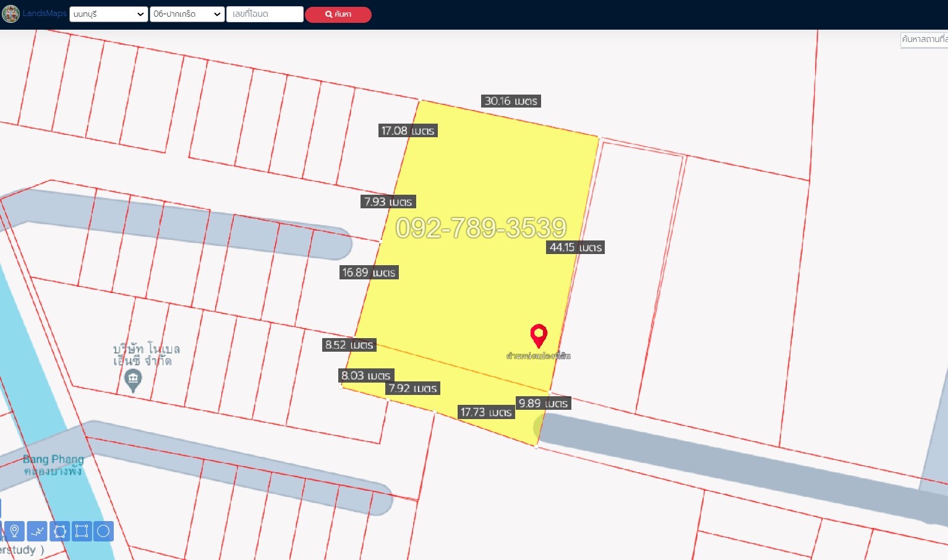Image resolution: width=948 pixels, height=560 pixels.
Task: Click the 17.08 เมตร measurement label
Action: point(408,130)
